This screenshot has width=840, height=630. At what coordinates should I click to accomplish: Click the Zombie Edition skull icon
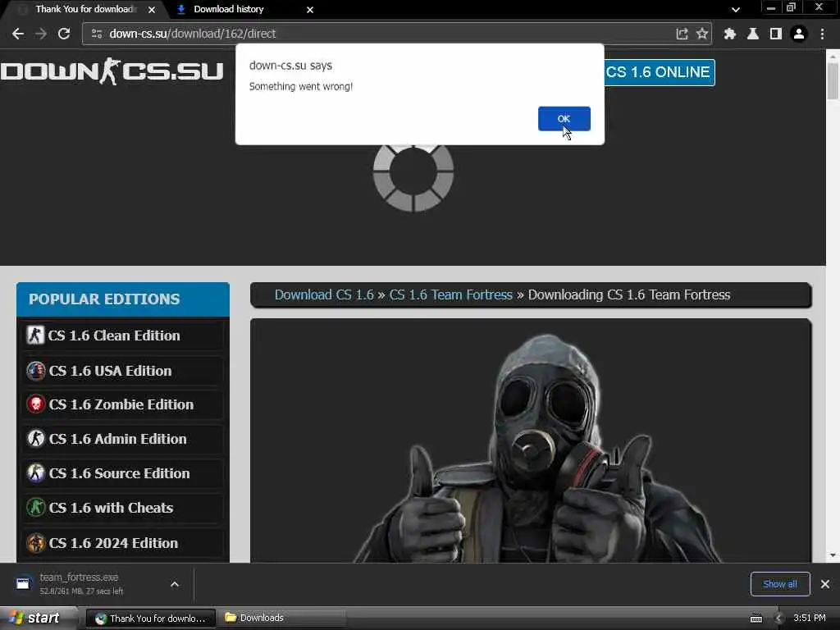(x=35, y=404)
